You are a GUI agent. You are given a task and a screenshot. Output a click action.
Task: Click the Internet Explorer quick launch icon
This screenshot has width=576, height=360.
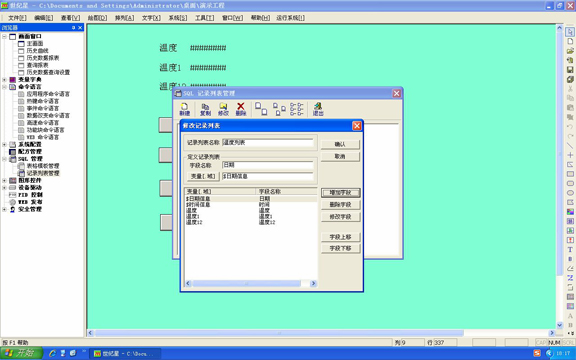point(53,353)
